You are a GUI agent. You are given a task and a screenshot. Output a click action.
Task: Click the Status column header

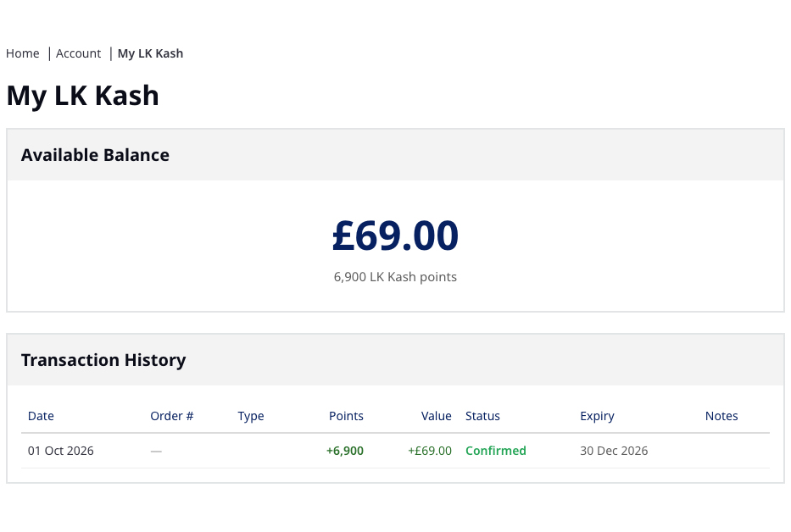tap(482, 416)
